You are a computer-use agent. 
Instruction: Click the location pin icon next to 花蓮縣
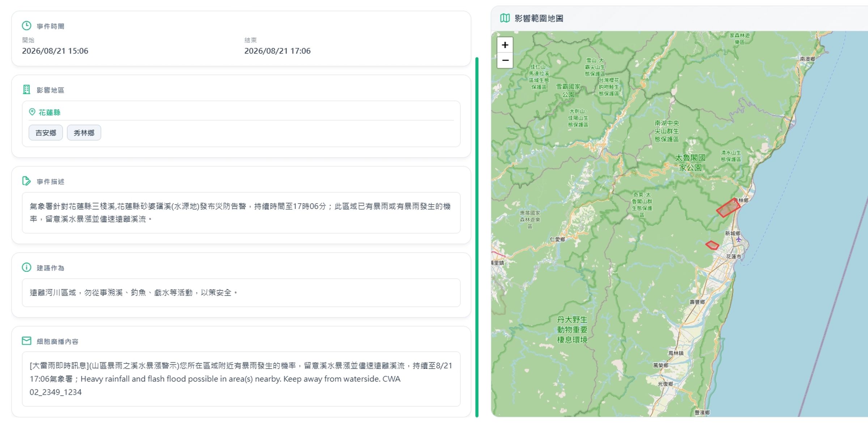pyautogui.click(x=32, y=112)
